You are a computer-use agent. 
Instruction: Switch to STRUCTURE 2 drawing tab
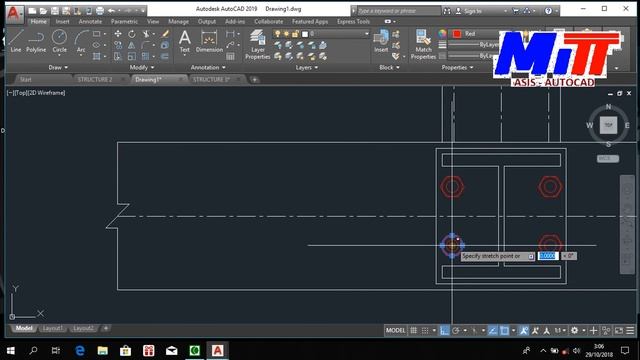(95, 79)
